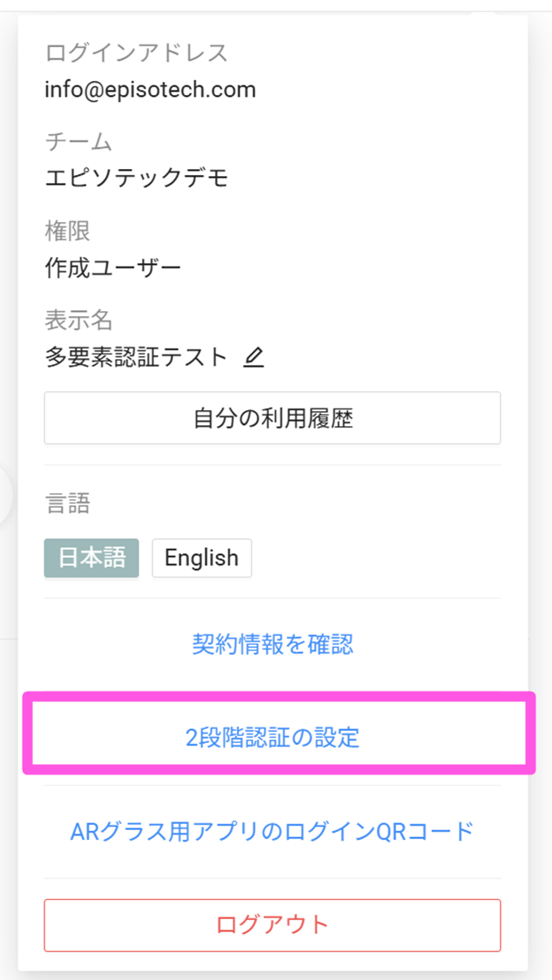Show ARグラス用アプリのログインQRコード
The height and width of the screenshot is (980, 552).
273,831
